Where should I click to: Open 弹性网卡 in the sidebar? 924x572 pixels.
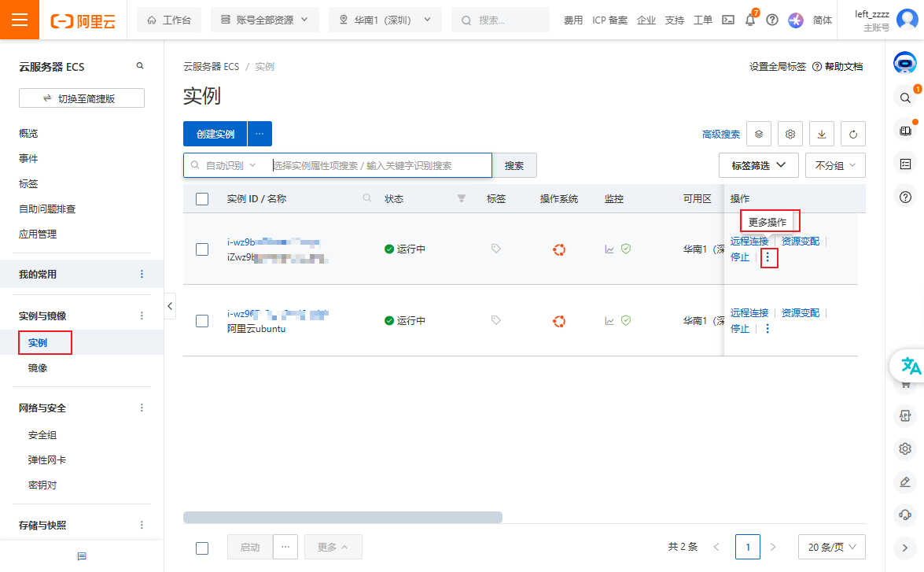[x=47, y=459]
